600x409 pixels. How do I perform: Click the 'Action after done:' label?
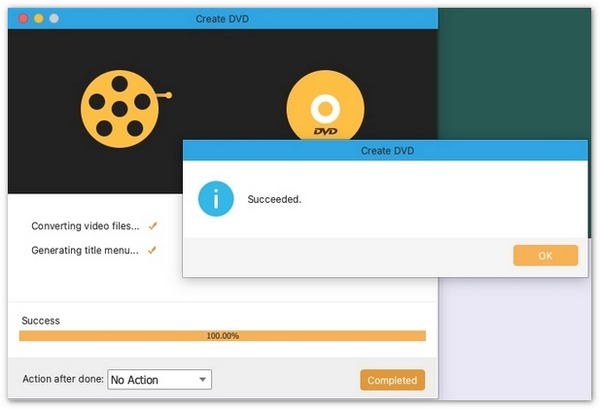(x=63, y=379)
